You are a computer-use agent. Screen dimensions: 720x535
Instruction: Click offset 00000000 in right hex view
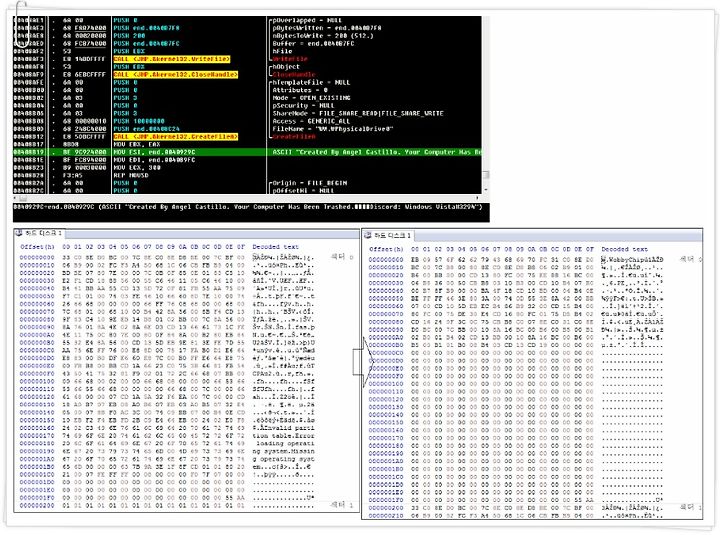click(x=386, y=260)
